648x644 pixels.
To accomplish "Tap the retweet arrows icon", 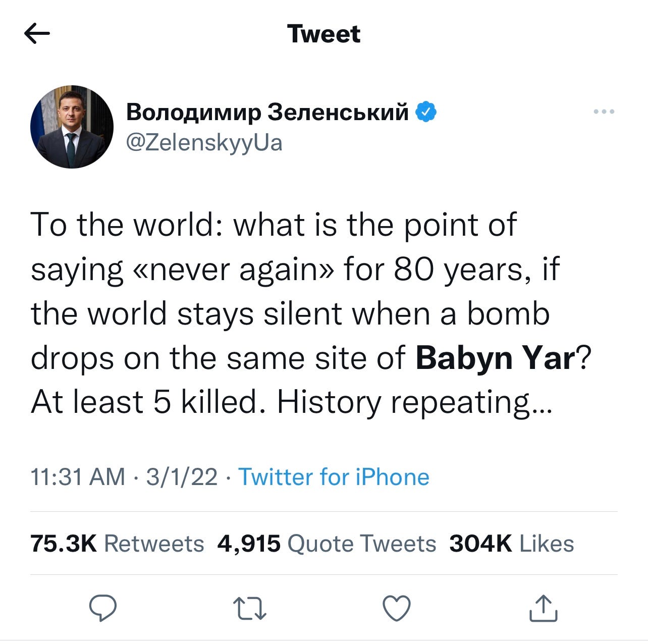I will (250, 608).
